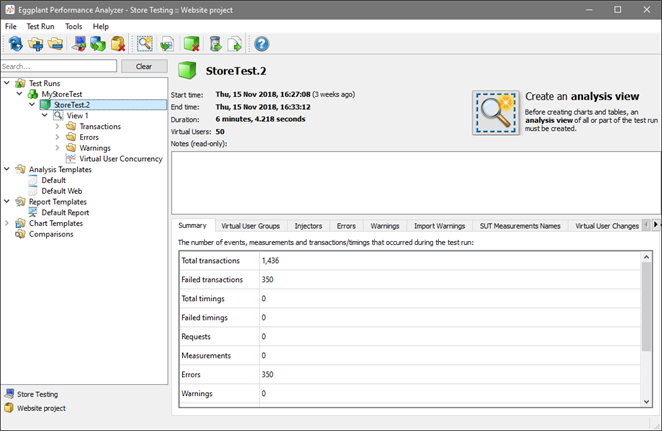Click the green cube with red X icon
This screenshot has width=662, height=431.
pos(191,44)
